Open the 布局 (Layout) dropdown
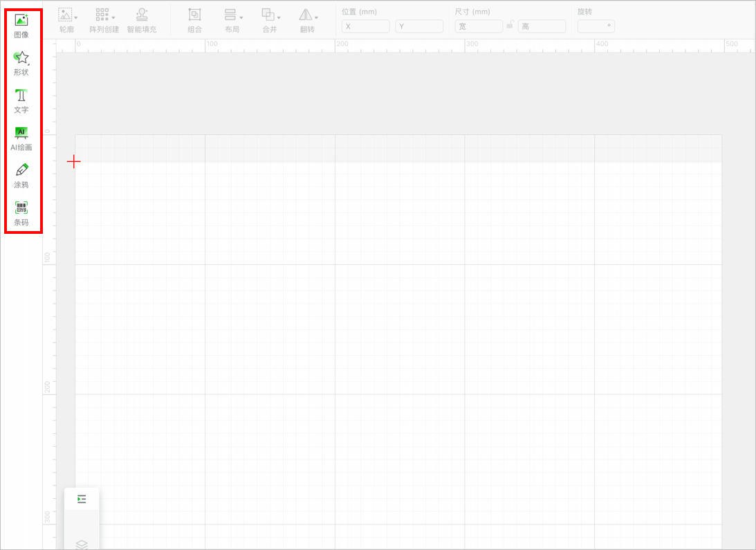Viewport: 756px width, 550px height. [x=234, y=16]
